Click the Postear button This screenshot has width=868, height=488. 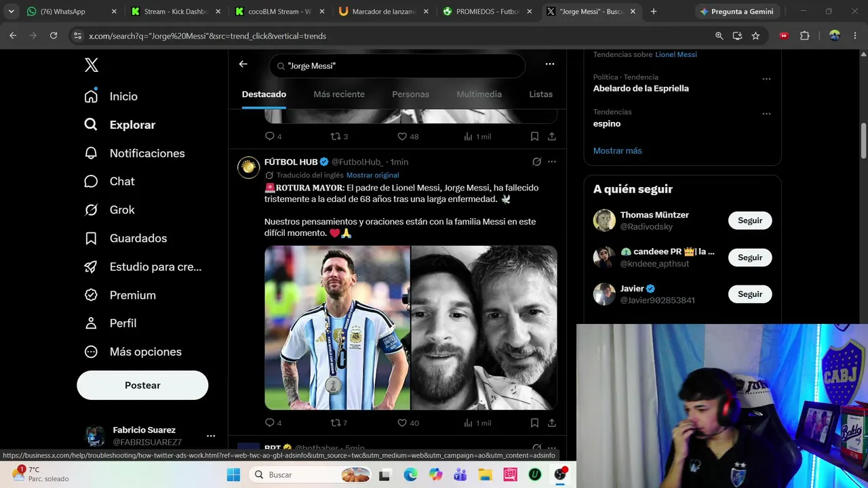click(142, 385)
